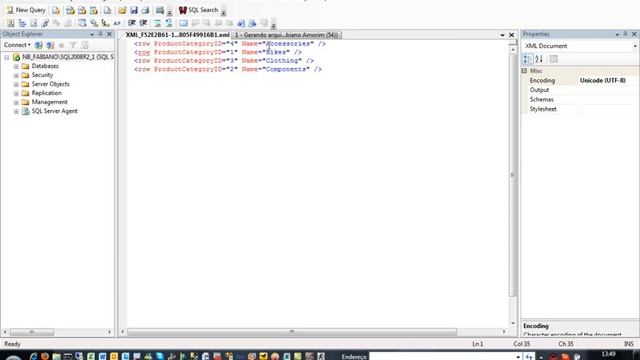Expand the Security folder
Viewport: 640px width, 360px height.
[x=16, y=76]
